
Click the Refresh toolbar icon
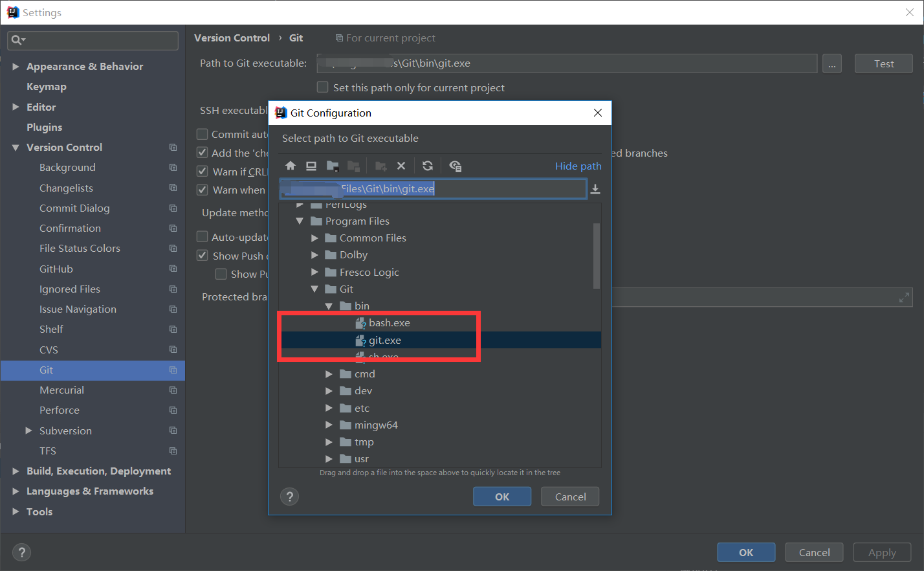[428, 166]
